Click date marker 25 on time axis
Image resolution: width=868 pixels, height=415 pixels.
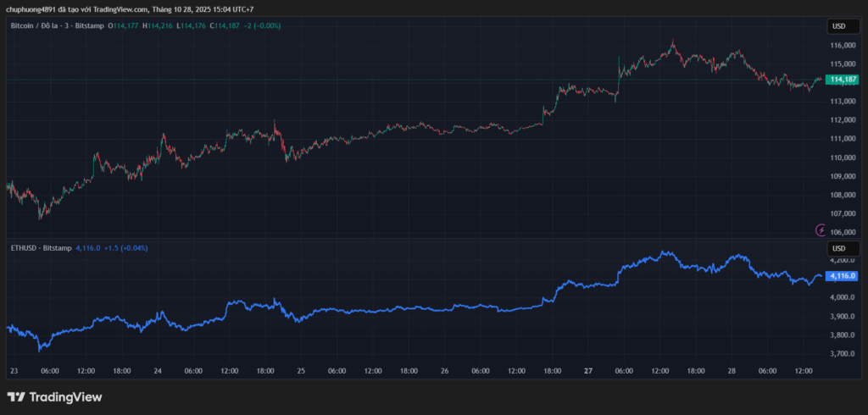301,371
